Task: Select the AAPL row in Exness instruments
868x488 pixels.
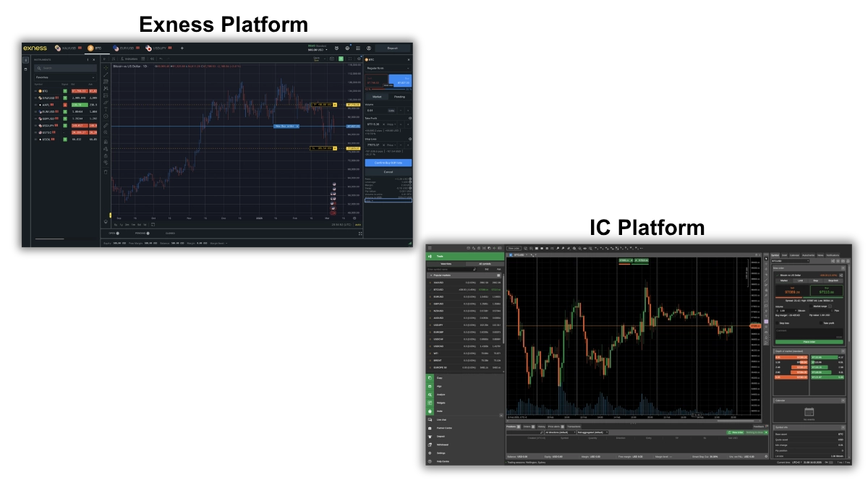Action: [65, 105]
